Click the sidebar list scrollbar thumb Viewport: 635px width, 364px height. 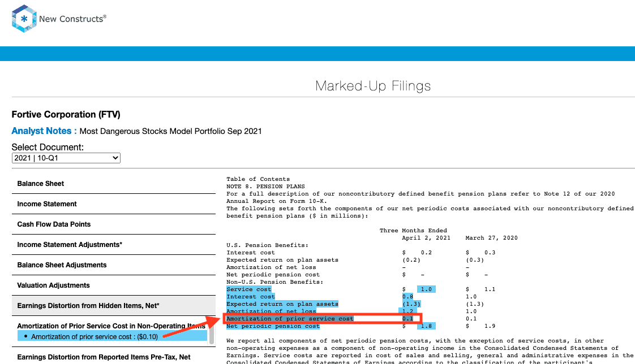[212, 336]
